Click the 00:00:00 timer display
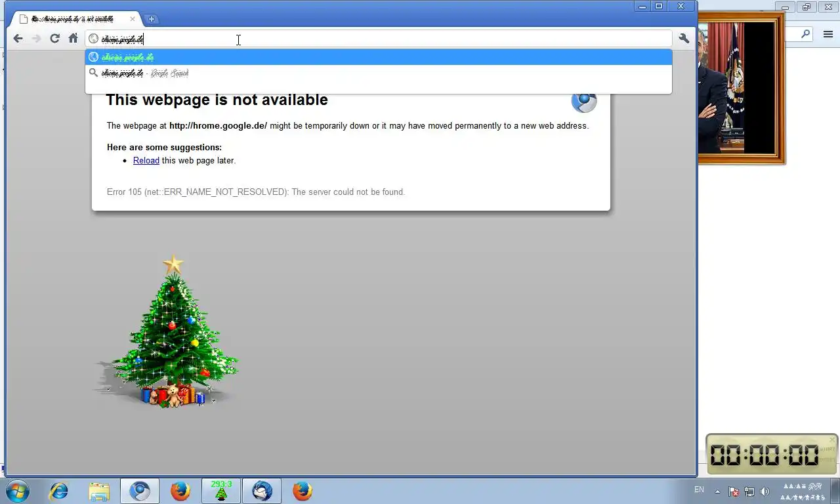This screenshot has width=840, height=504. pos(765,455)
